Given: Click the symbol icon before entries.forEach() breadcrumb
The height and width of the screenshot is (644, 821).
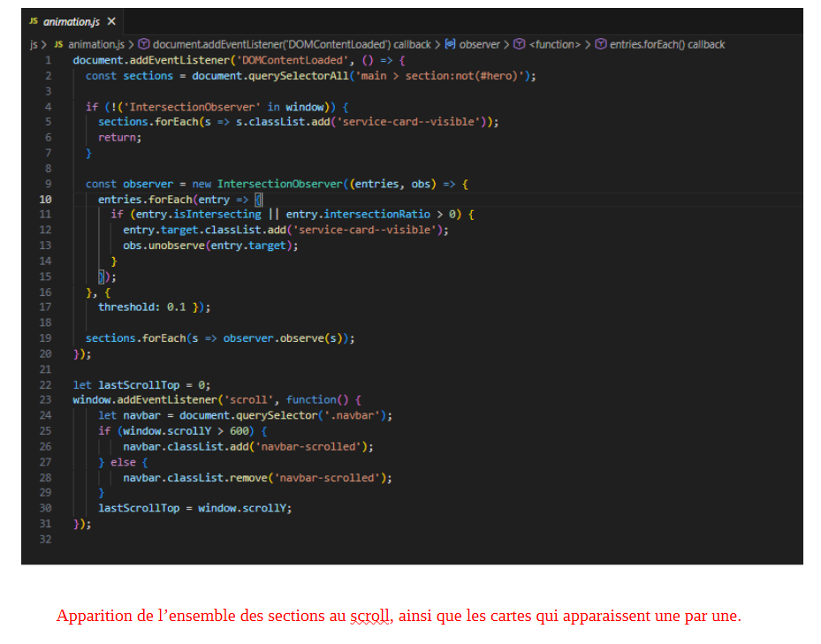Looking at the screenshot, I should tap(601, 44).
